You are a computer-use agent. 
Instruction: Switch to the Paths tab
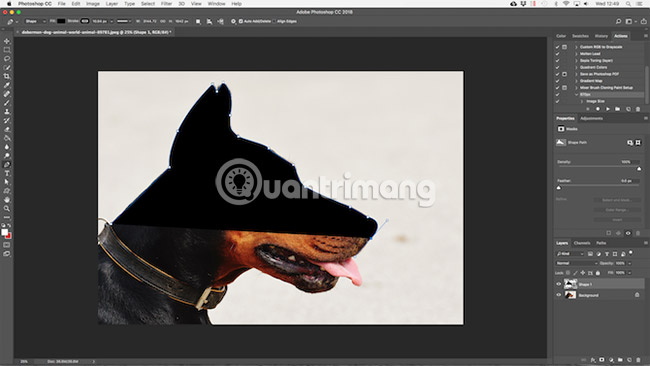pos(601,243)
